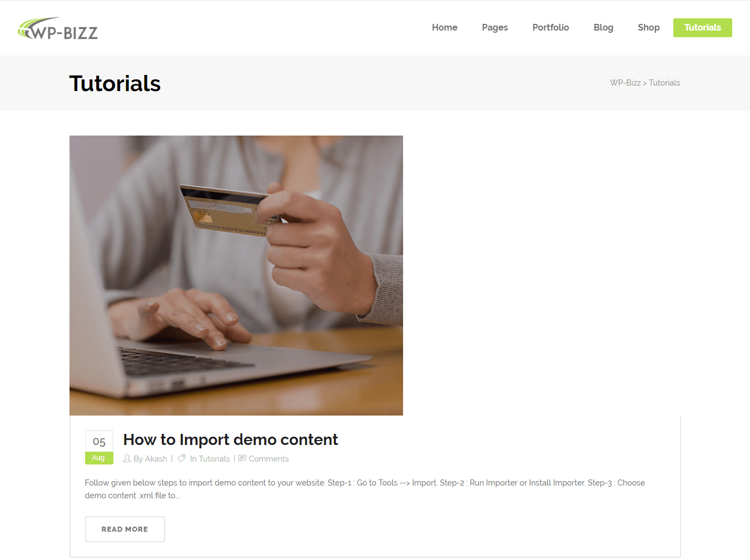Click the category tag icon
750x560 pixels.
click(x=181, y=458)
